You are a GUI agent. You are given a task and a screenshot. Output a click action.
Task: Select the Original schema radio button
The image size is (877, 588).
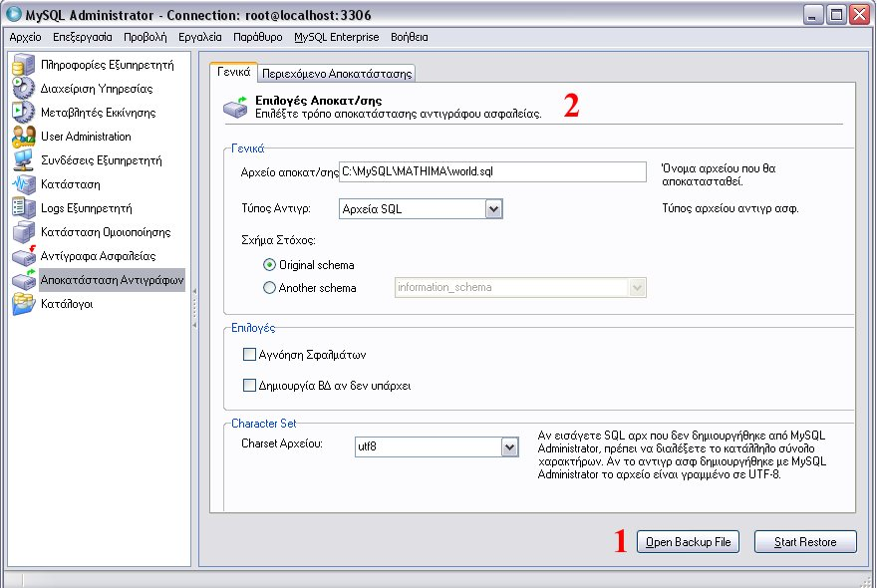(x=270, y=265)
